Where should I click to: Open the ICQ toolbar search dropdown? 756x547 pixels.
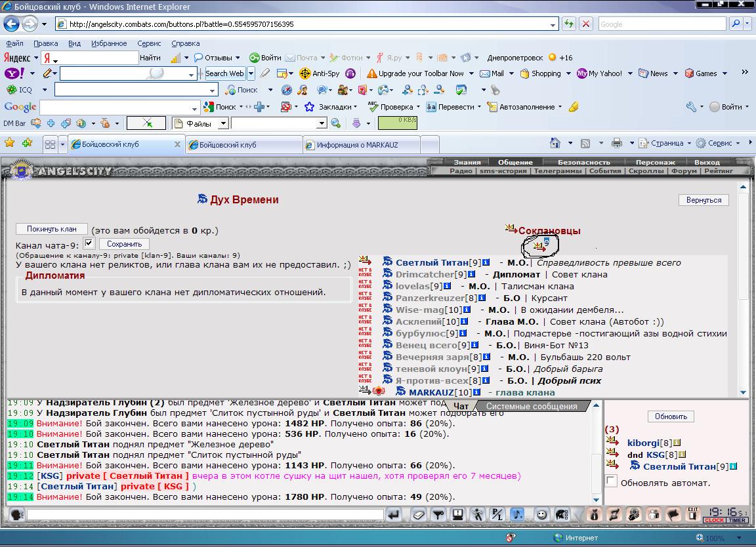pyautogui.click(x=212, y=90)
